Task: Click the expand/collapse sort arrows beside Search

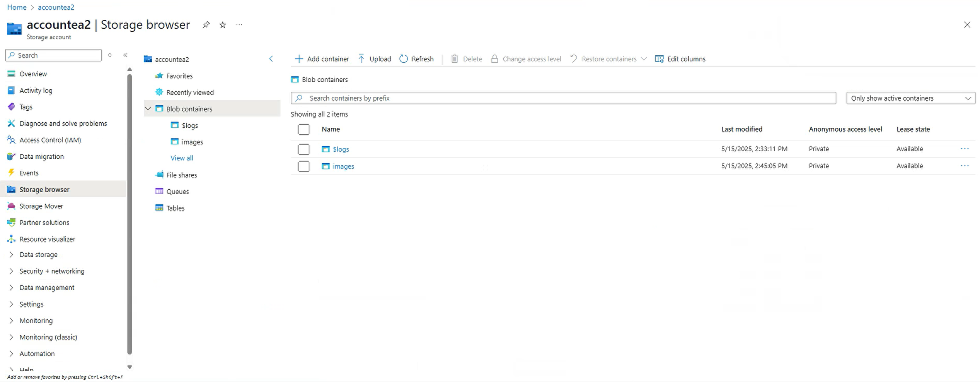Action: click(110, 55)
